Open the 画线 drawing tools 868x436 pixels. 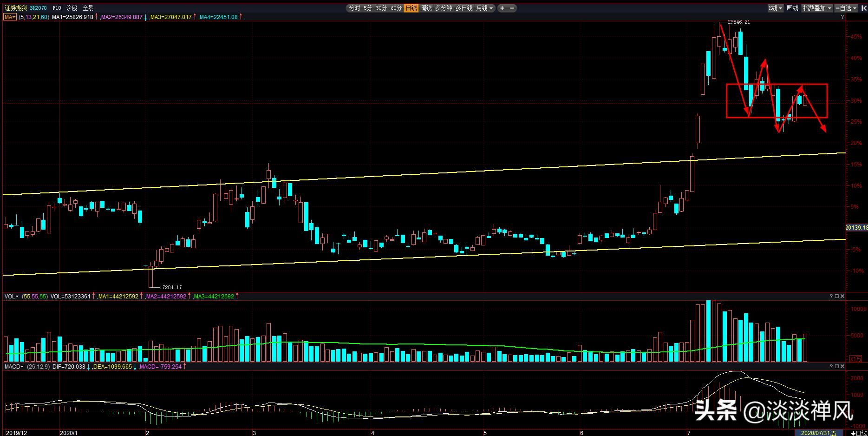(793, 8)
